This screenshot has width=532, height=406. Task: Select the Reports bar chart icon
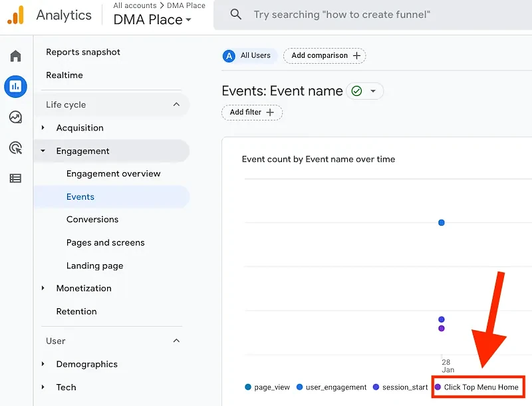click(x=15, y=87)
